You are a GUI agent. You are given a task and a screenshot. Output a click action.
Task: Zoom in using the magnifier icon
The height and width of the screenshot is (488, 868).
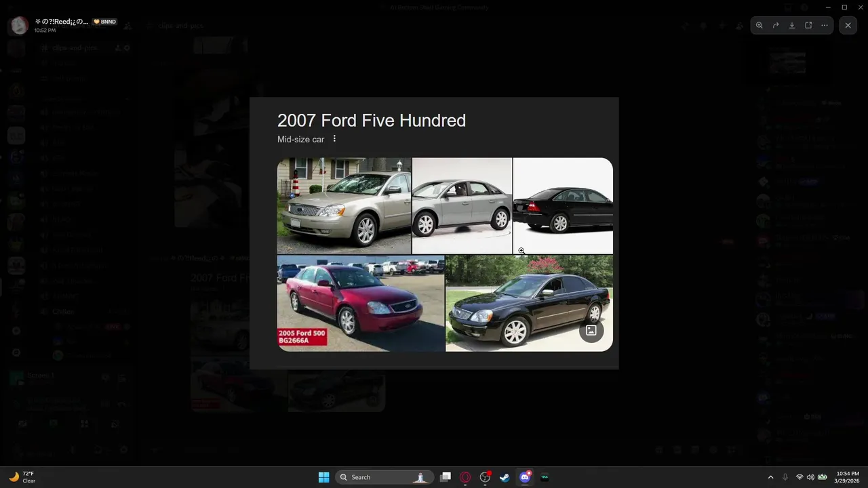click(759, 25)
